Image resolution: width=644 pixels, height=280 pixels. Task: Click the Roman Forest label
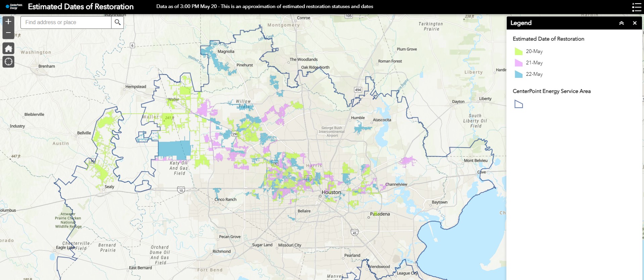coord(390,61)
